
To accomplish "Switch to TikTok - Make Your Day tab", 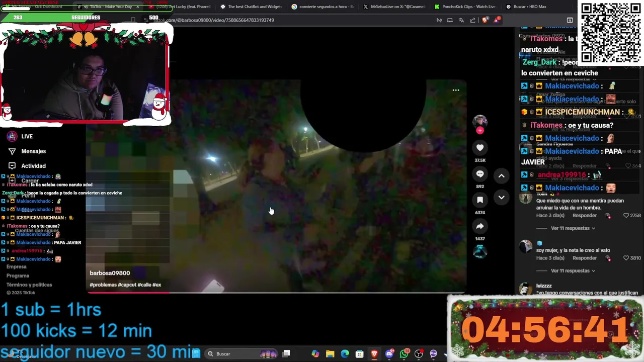I will click(107, 7).
